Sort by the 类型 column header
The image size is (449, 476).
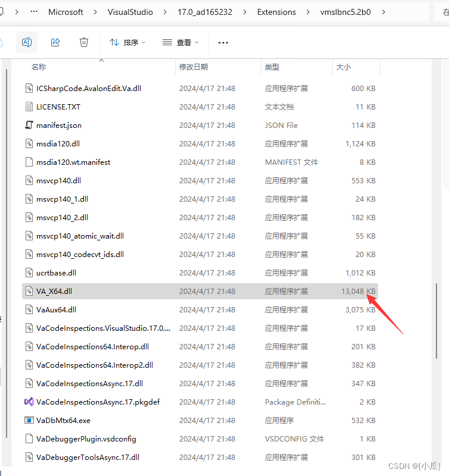(x=272, y=67)
